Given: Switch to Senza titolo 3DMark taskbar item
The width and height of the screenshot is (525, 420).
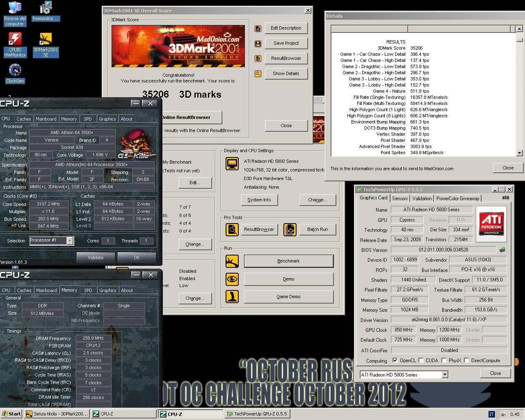Looking at the screenshot, I should coord(57,414).
